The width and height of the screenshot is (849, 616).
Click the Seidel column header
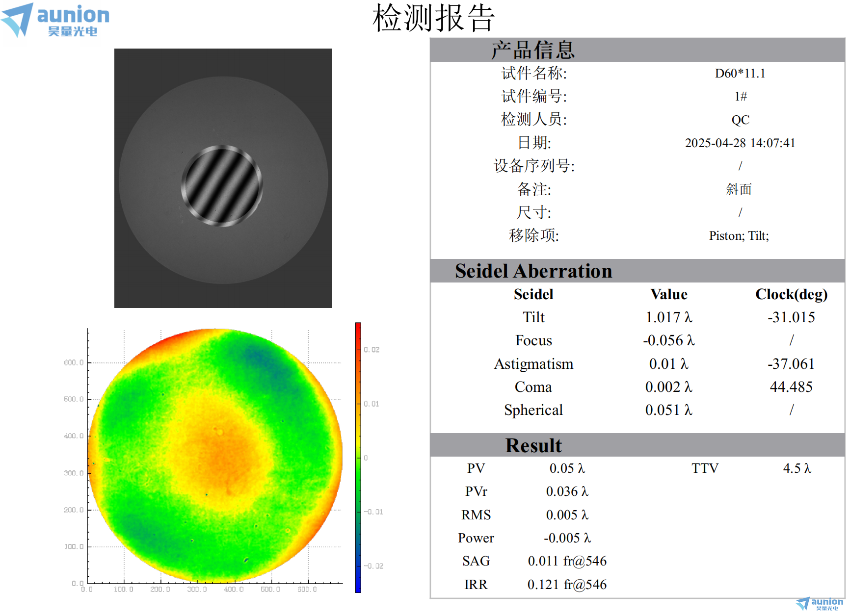click(x=533, y=294)
